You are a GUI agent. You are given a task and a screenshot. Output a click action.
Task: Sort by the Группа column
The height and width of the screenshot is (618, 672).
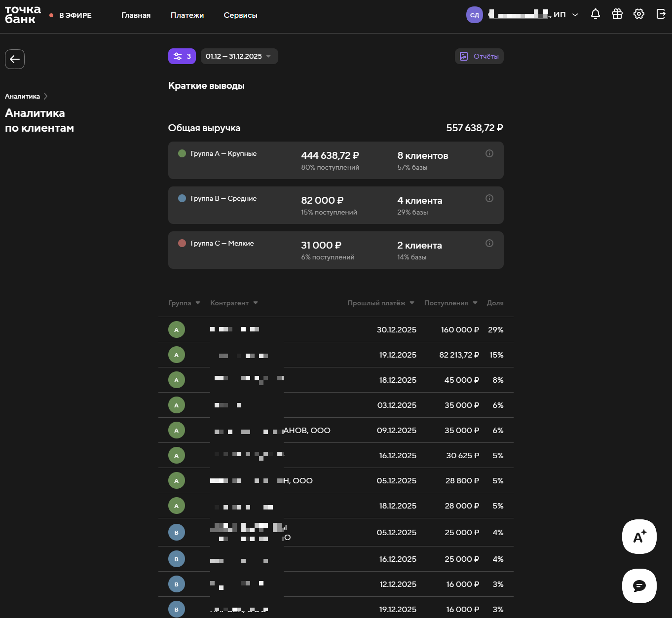[x=184, y=303]
